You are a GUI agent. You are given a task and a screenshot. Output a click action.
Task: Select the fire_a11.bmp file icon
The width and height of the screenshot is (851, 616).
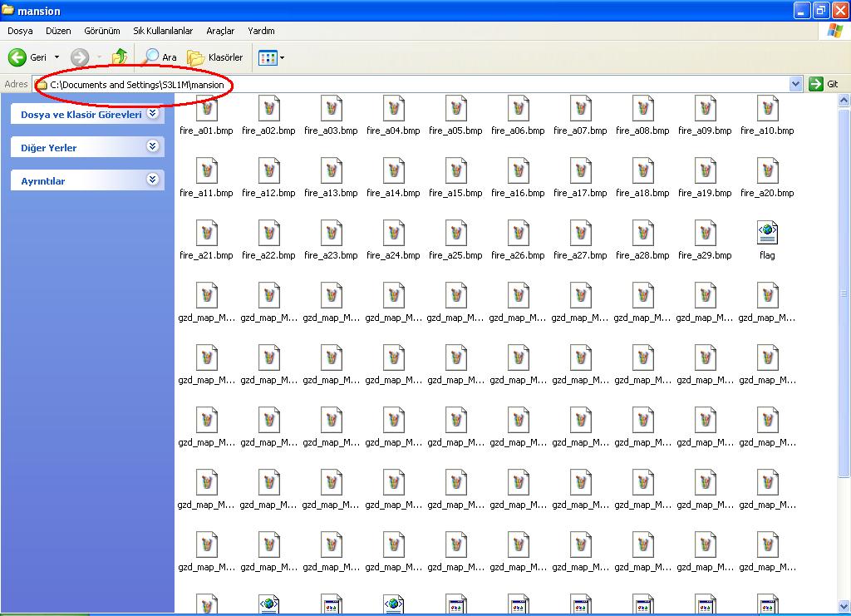[206, 170]
